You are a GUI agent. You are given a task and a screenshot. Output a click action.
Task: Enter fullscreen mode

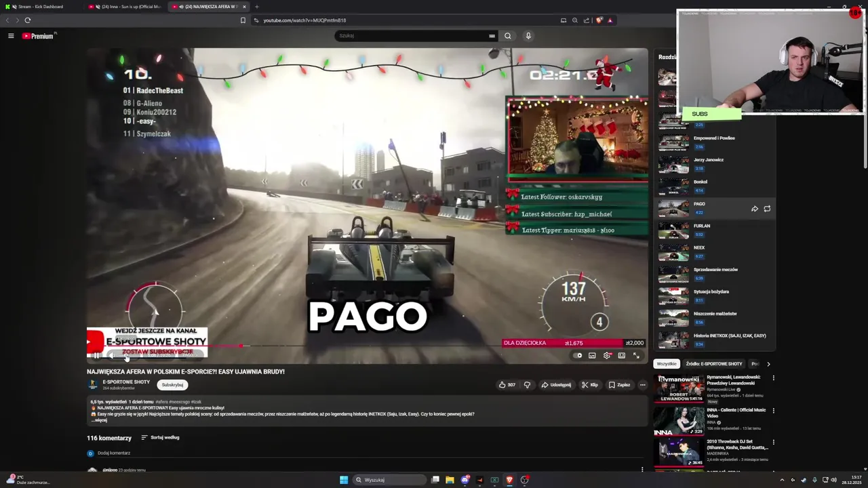click(x=636, y=356)
